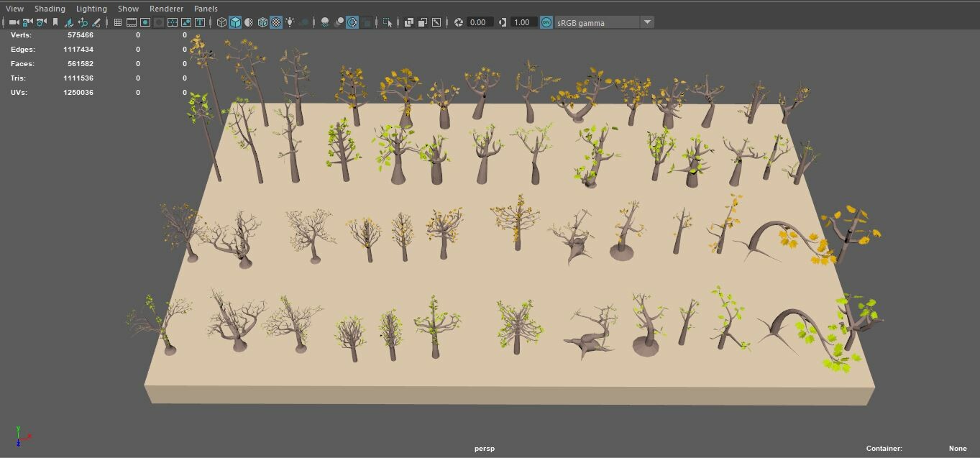Select the camera selection icon

(14, 22)
